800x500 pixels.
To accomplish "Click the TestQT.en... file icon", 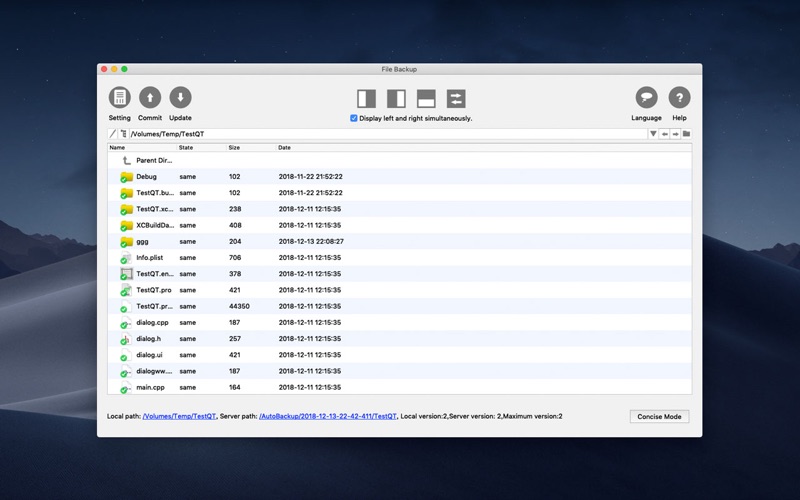I will tap(126, 274).
